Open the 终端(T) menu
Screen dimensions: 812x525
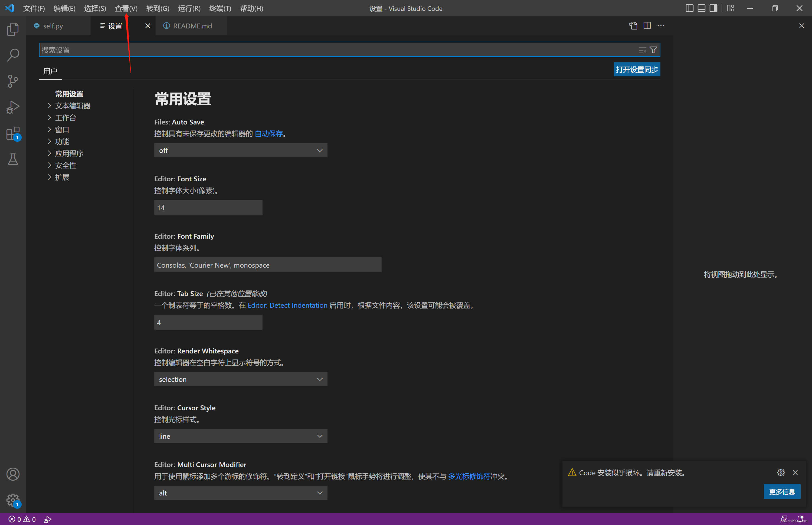(x=220, y=8)
